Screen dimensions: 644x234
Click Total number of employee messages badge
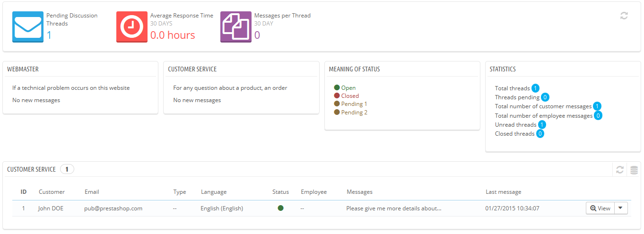[598, 115]
